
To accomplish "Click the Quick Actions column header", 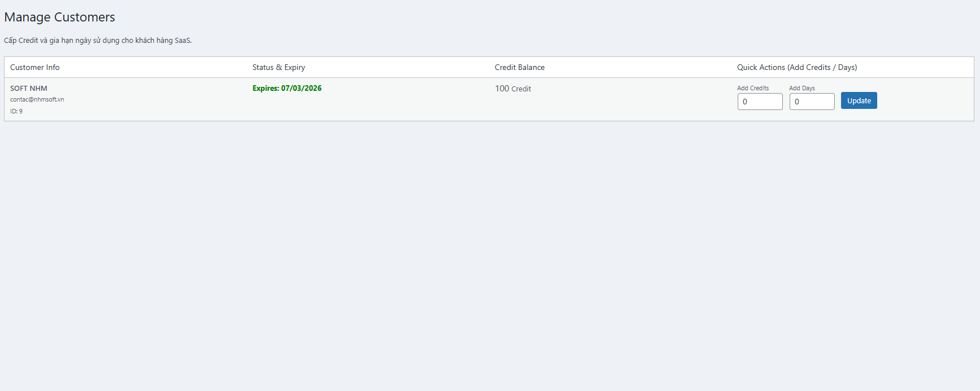I will pyautogui.click(x=761, y=67).
